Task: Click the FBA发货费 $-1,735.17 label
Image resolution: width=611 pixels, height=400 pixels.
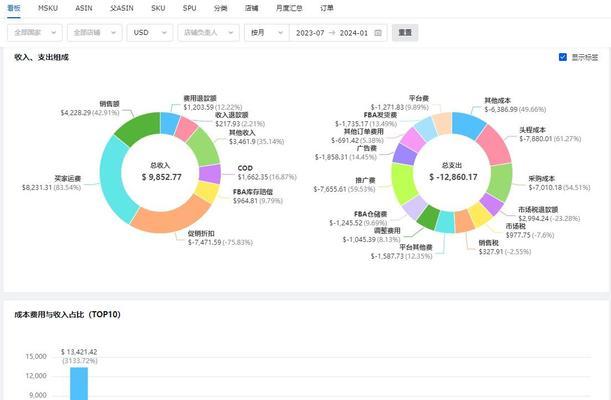Action: (x=366, y=120)
